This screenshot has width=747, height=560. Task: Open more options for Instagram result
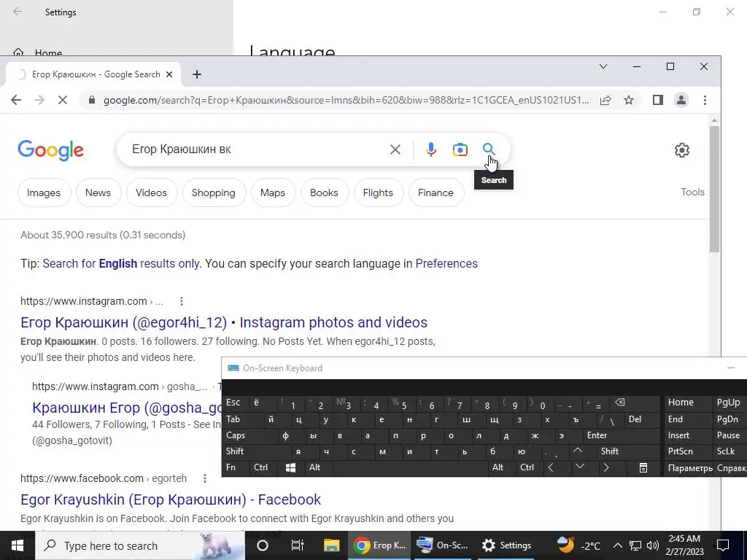pyautogui.click(x=182, y=301)
